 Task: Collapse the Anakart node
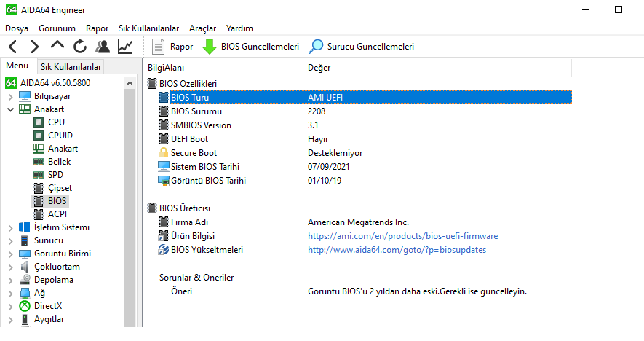[11, 110]
